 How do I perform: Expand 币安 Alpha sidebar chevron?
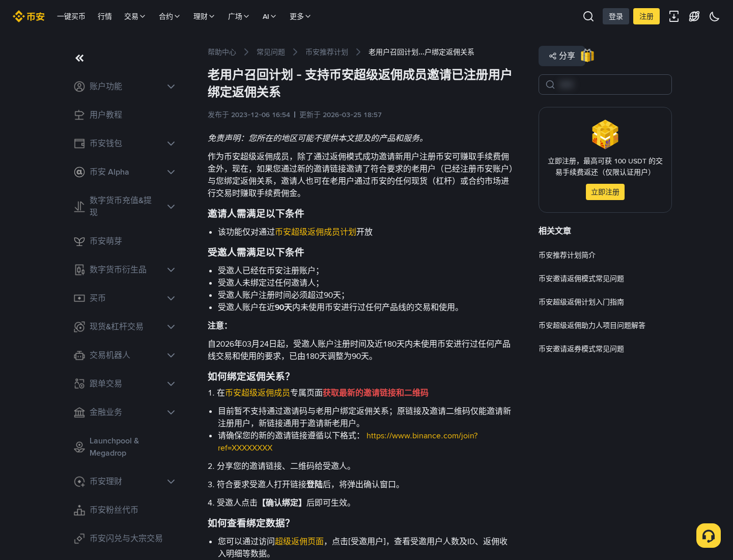[x=171, y=172]
